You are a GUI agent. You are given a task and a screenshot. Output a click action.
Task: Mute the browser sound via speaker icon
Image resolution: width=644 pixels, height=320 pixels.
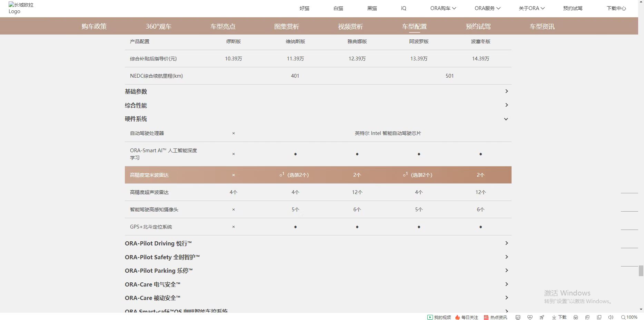tap(611, 317)
